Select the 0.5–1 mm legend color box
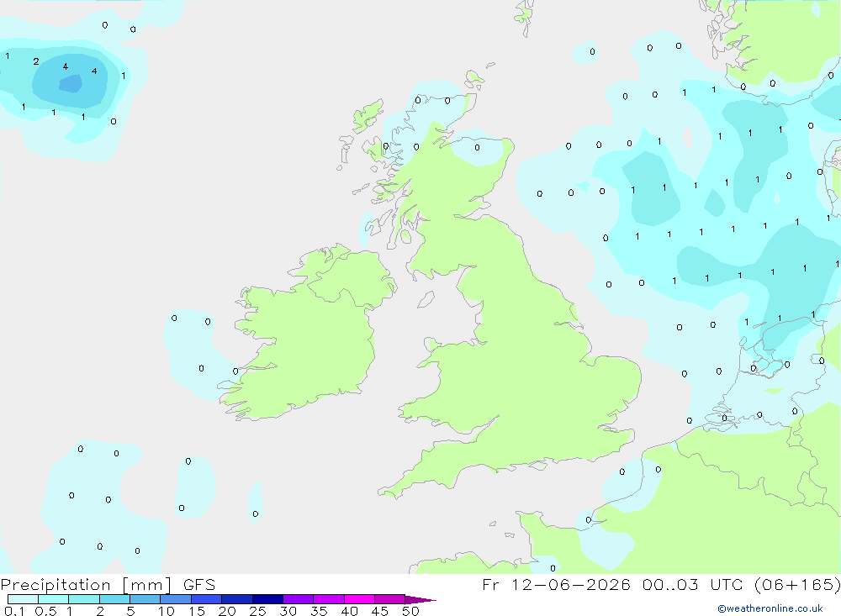The height and width of the screenshot is (616, 841). coord(54,599)
